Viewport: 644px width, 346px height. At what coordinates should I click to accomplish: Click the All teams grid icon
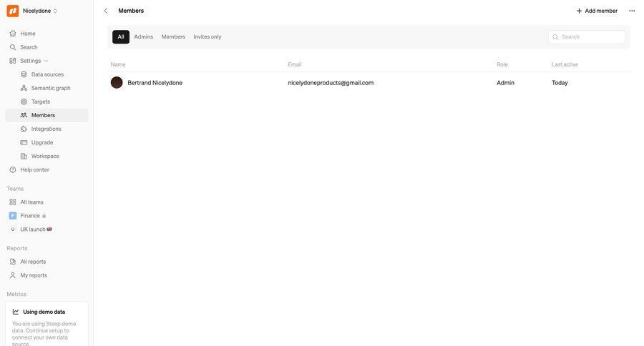click(x=13, y=202)
